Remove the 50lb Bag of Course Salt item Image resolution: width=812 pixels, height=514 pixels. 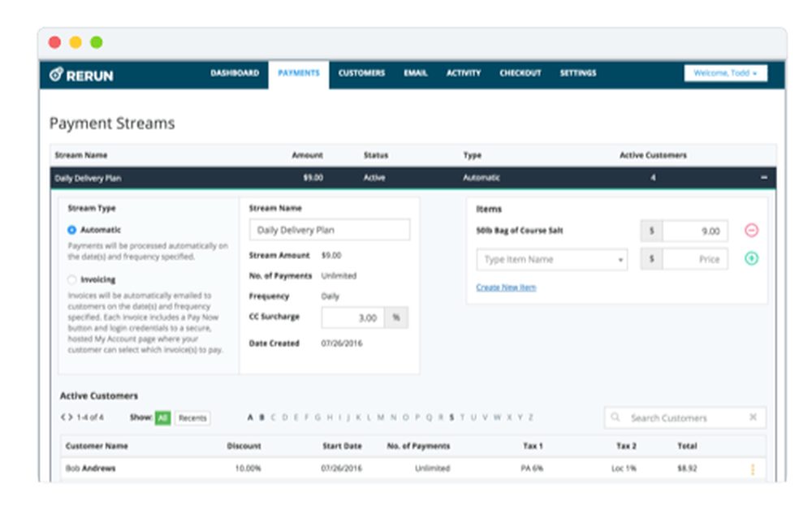tap(751, 231)
